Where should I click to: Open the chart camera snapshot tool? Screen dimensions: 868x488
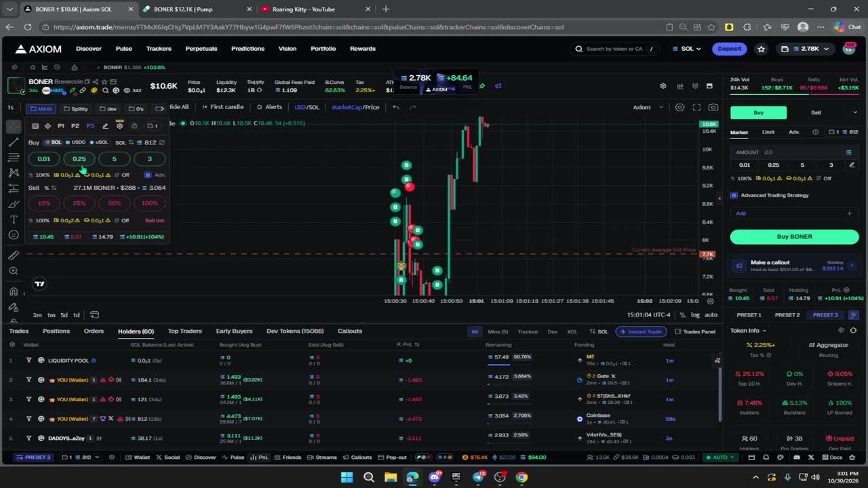(713, 107)
